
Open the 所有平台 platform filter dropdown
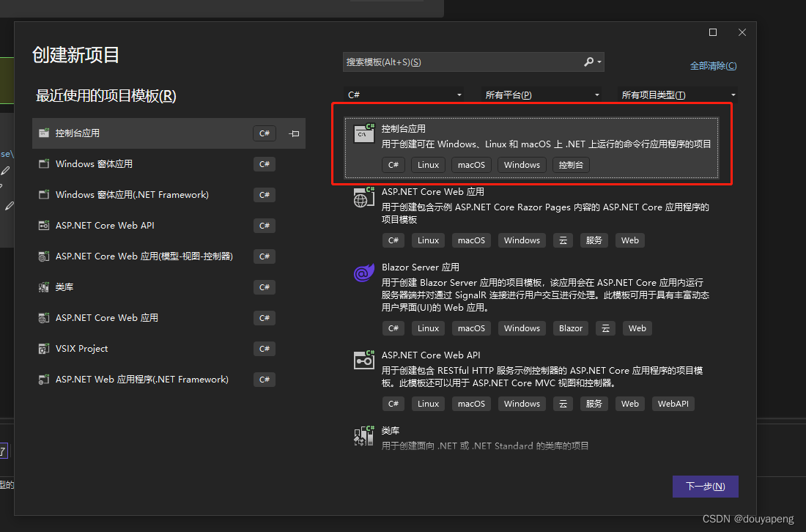(x=541, y=95)
